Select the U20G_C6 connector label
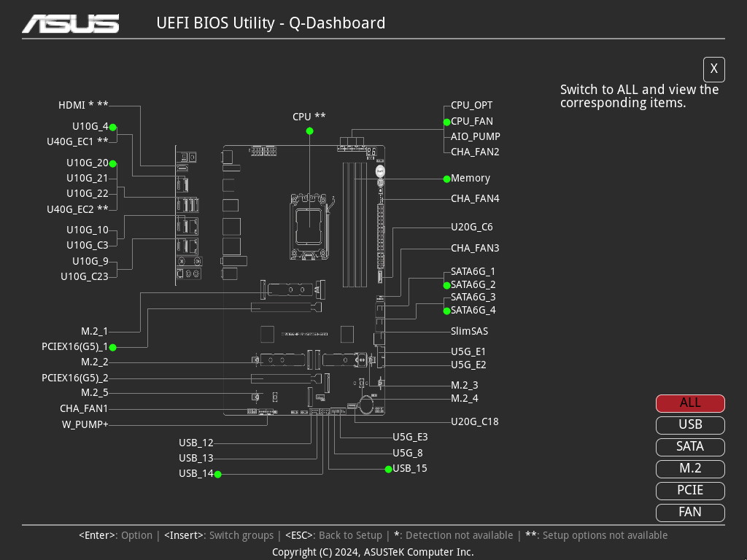747x560 pixels. (x=472, y=227)
